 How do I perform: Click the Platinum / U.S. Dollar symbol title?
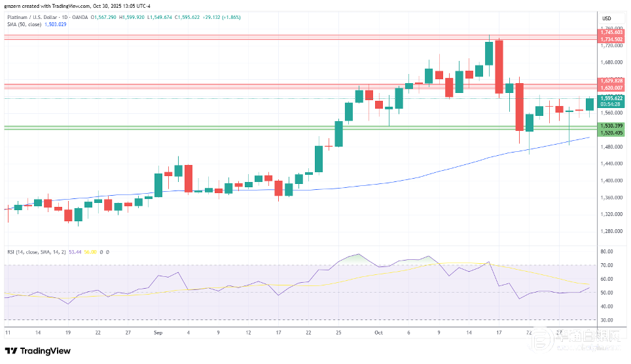click(x=33, y=17)
